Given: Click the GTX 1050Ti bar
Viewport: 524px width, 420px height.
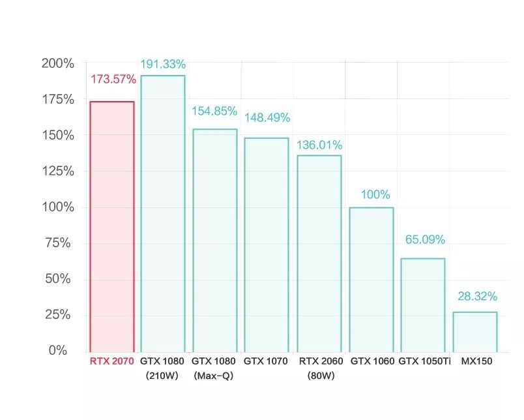Looking at the screenshot, I should pos(423,305).
